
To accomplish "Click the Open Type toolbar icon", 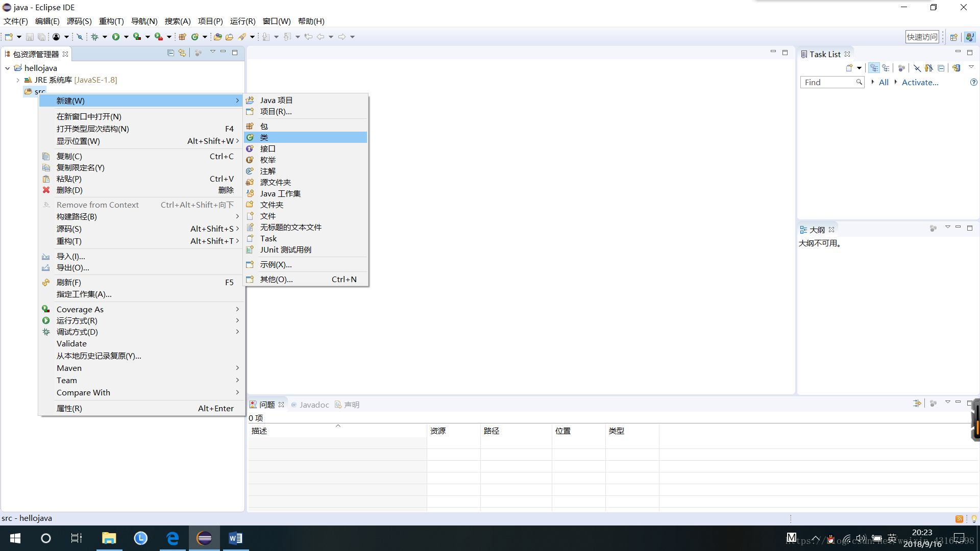I will pyautogui.click(x=218, y=37).
